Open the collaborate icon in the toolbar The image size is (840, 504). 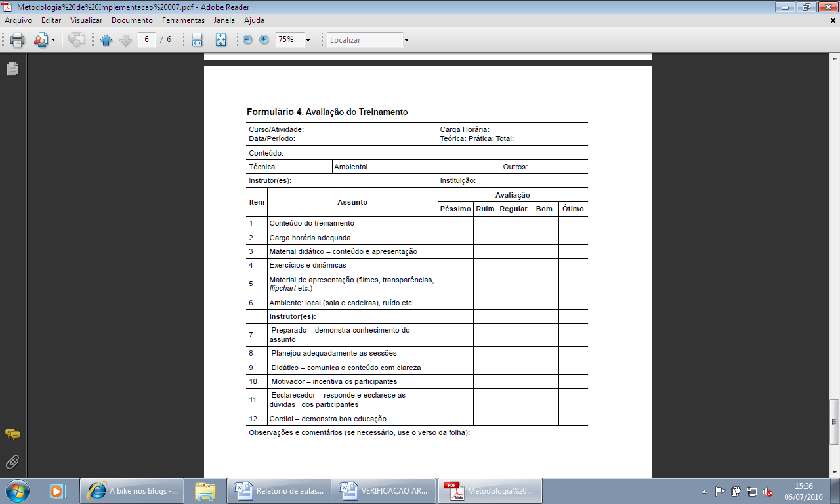click(x=41, y=40)
